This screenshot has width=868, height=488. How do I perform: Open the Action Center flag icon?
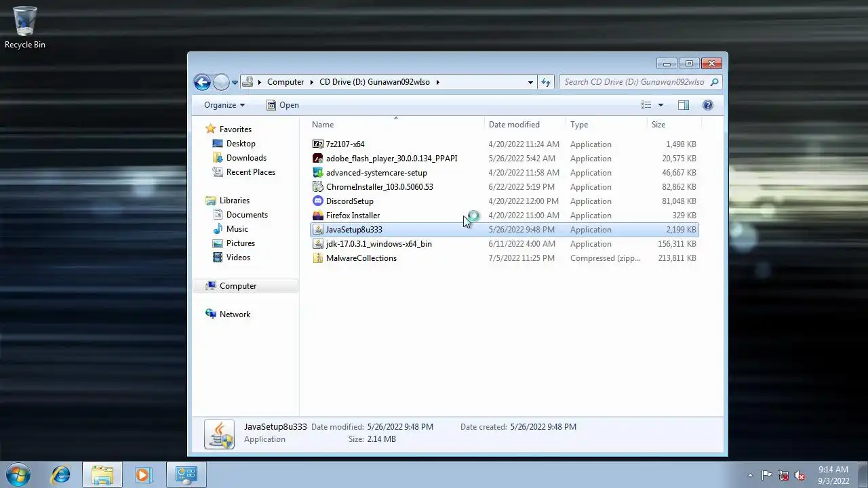(x=766, y=475)
